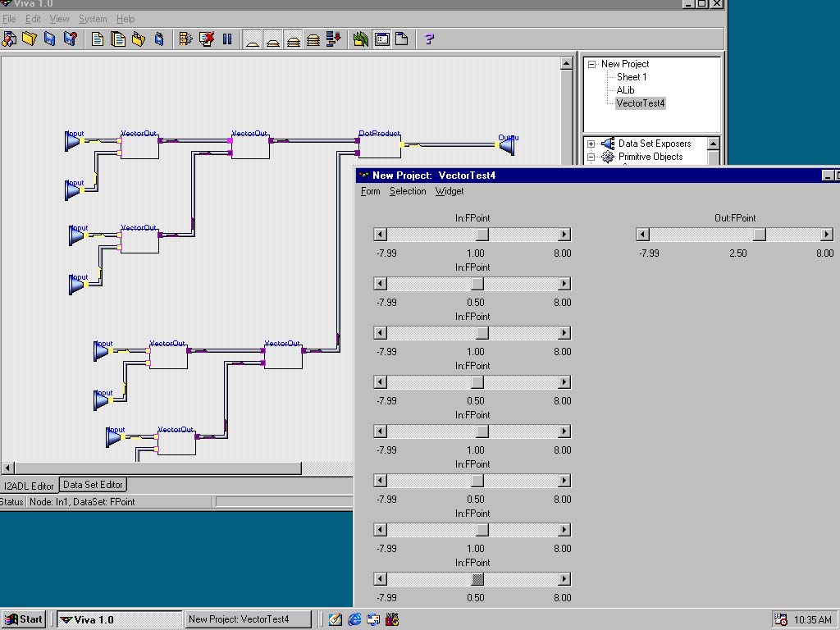Click the right arrow of first In:FPoint slider
This screenshot has height=630, width=840.
[564, 235]
